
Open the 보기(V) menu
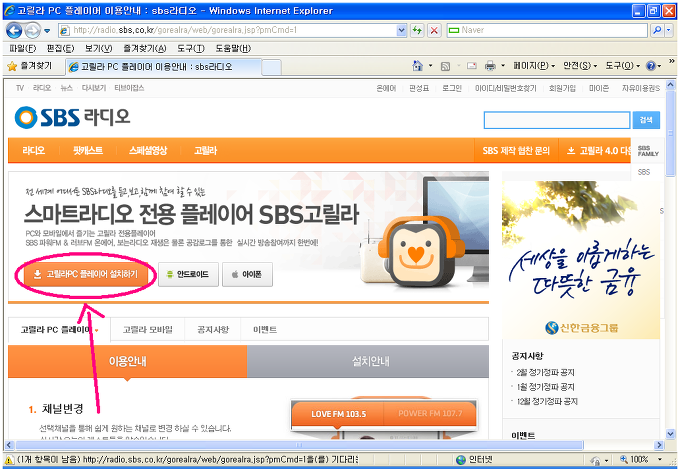tap(98, 48)
